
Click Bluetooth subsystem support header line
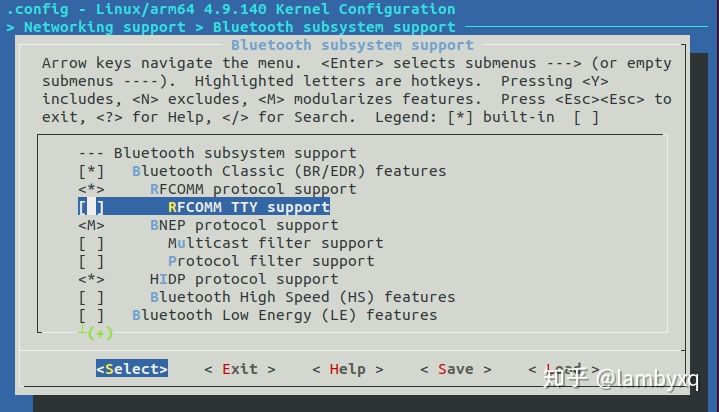[x=217, y=153]
